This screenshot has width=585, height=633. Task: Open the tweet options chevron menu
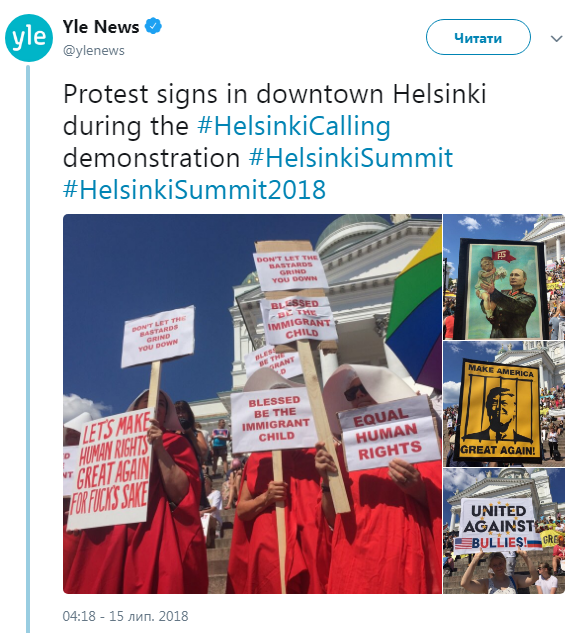coord(557,39)
